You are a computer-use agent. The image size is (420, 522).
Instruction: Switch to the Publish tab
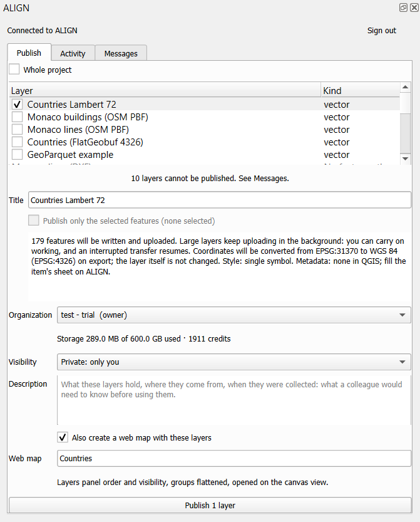(x=29, y=53)
